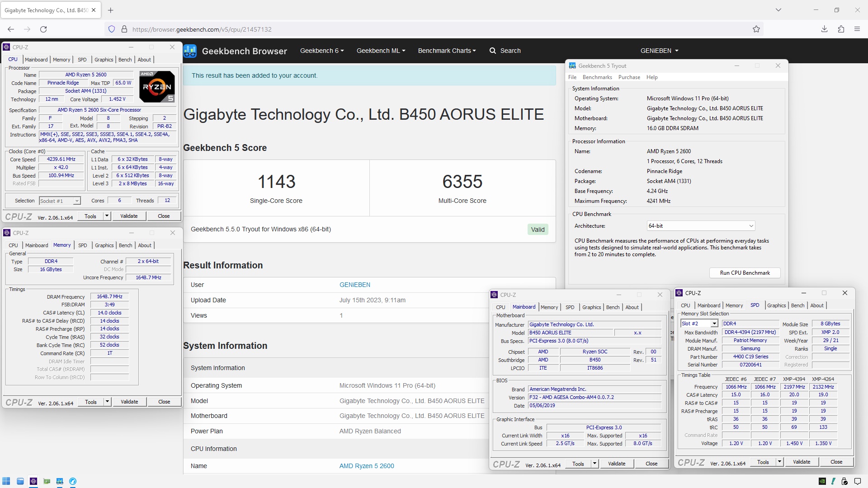868x488 pixels.
Task: Open the notification center speech bubble icon
Action: click(858, 481)
